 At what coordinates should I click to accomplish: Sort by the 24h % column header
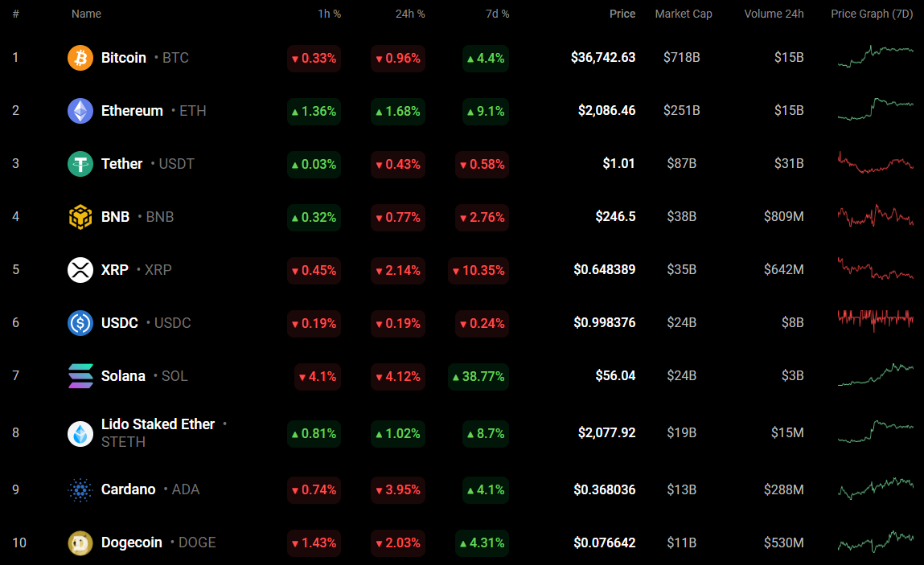tap(410, 14)
